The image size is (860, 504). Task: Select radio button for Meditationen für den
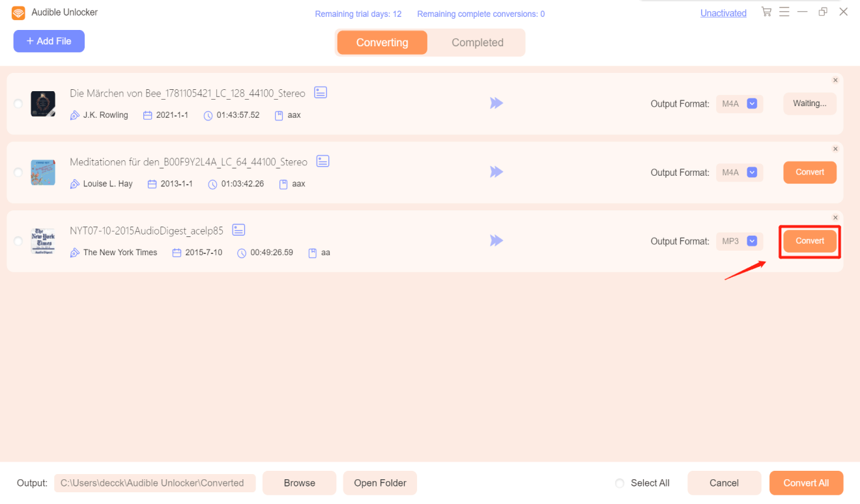coord(18,173)
